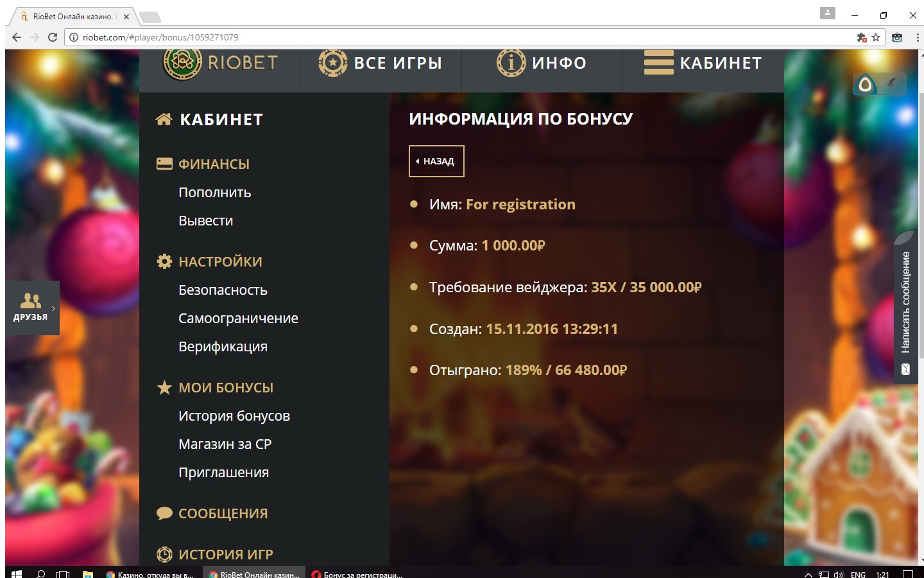Click the egg-shaped overlay widget icon

point(866,85)
